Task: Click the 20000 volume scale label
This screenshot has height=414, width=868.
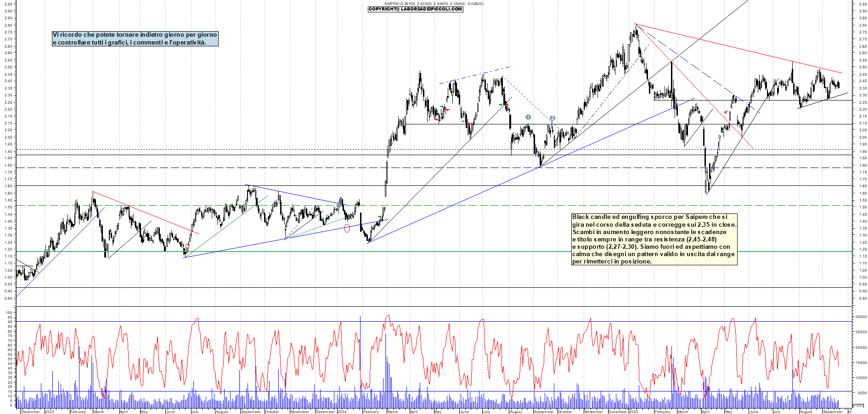Action: (x=861, y=347)
